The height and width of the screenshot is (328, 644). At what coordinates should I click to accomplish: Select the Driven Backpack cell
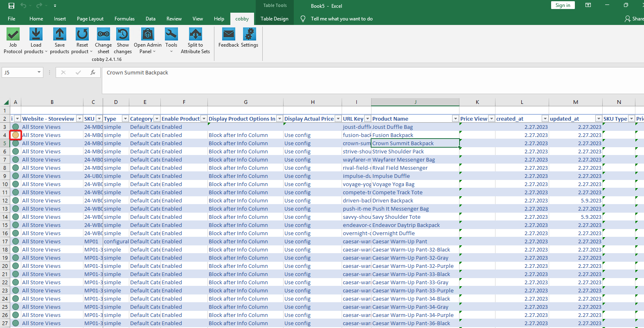[415, 200]
